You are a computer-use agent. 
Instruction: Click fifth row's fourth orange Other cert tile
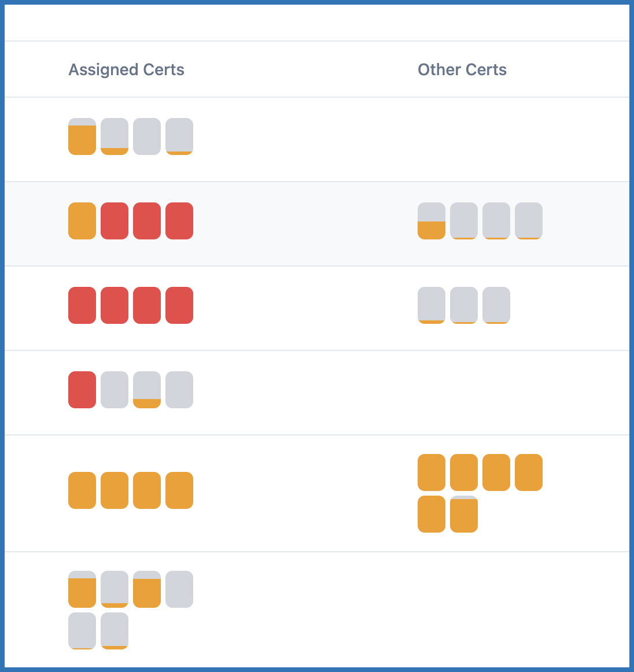[529, 472]
